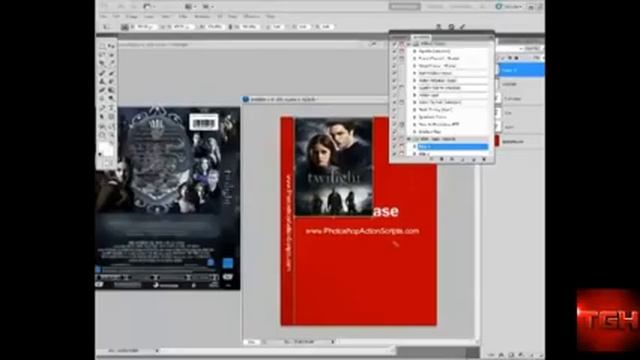Viewport: 640px width, 360px height.
Task: Expand the Vignette action steps
Action: point(414,51)
